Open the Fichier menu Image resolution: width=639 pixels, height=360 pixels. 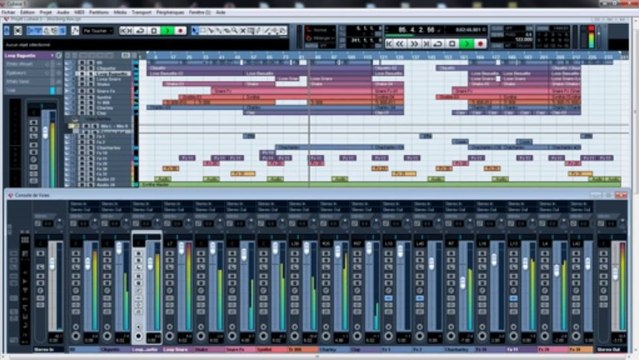click(8, 12)
